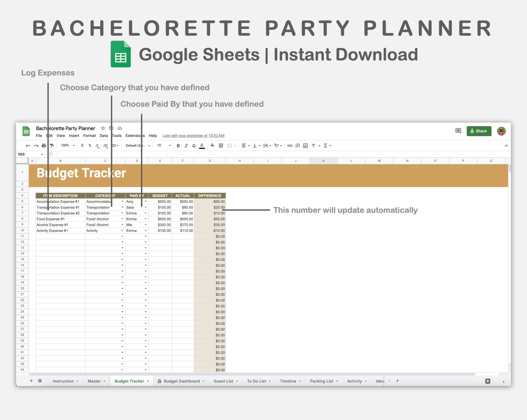The width and height of the screenshot is (527, 420).
Task: Switch to the Guest List tab
Action: pos(223,381)
